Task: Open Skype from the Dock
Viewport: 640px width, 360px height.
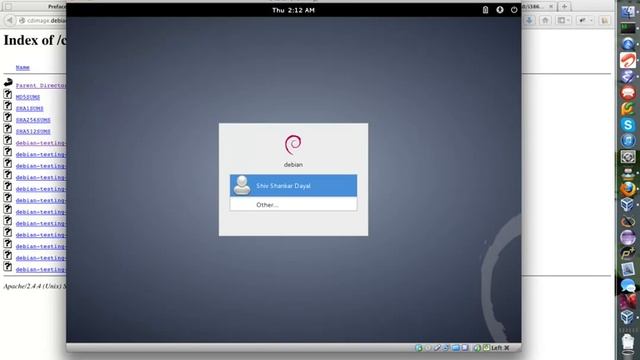Action: (x=628, y=124)
